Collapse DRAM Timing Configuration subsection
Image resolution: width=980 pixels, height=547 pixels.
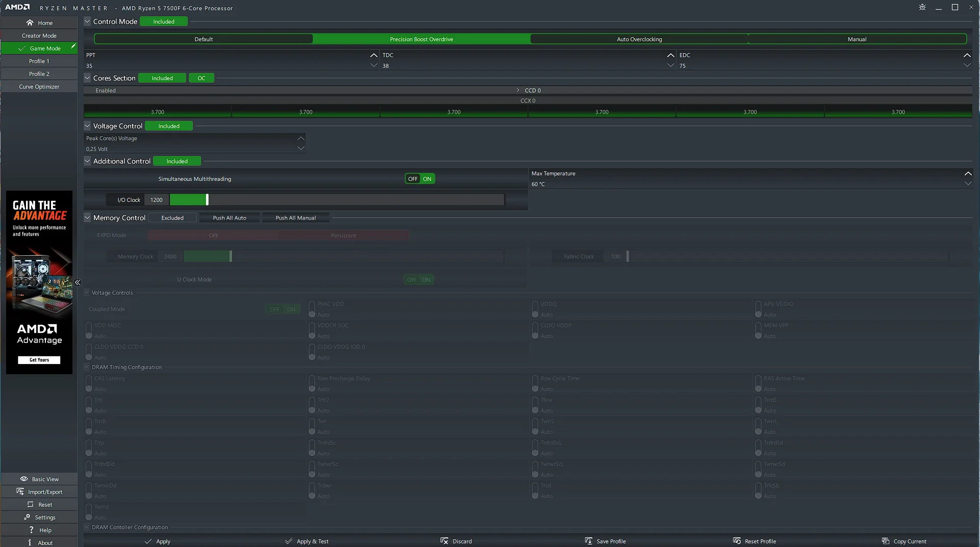87,367
